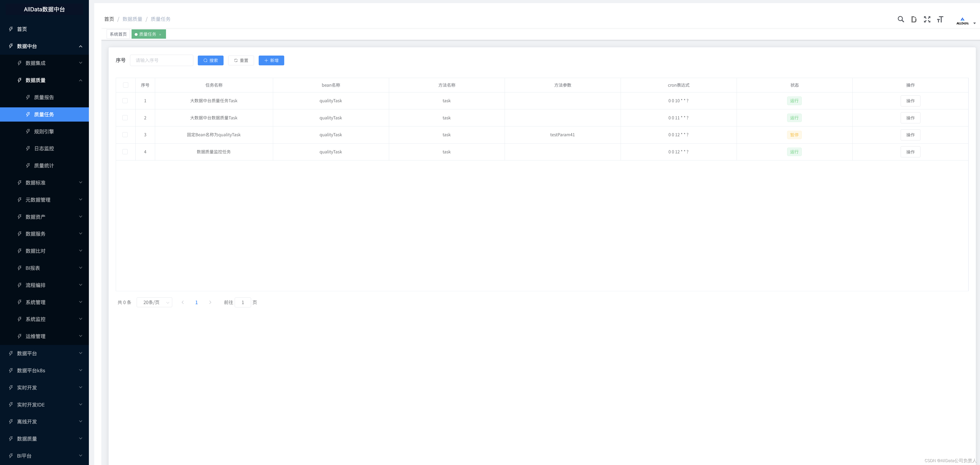Open the 20条/页 page size dropdown
980x465 pixels.
point(154,303)
